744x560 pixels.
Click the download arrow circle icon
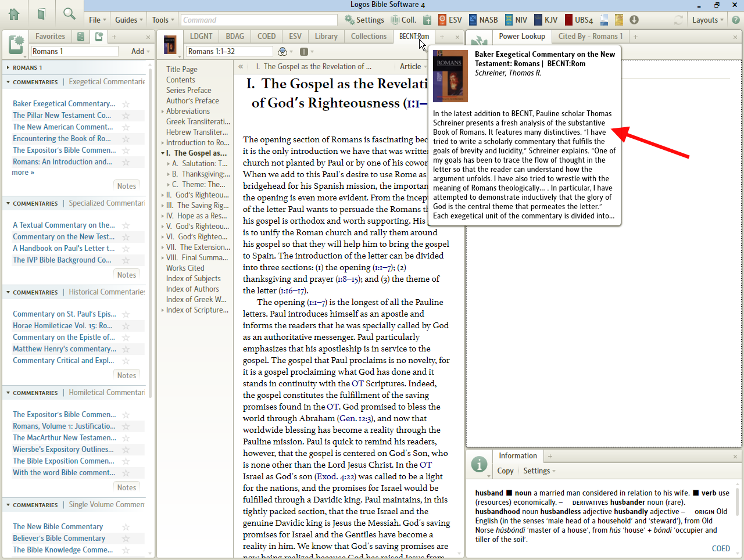634,20
